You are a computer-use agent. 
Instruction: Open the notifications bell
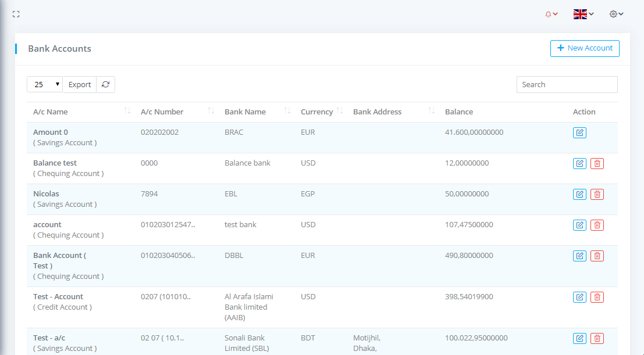(550, 14)
